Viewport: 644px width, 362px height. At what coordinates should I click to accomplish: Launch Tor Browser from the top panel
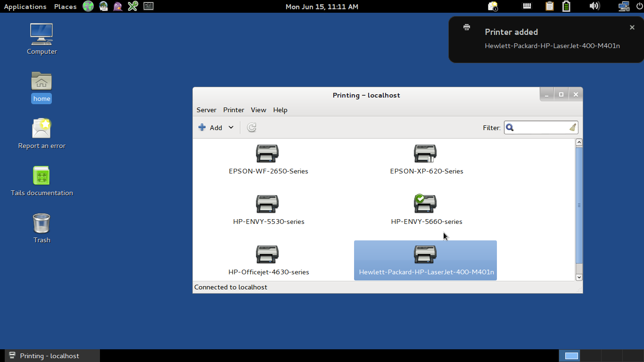tap(88, 6)
